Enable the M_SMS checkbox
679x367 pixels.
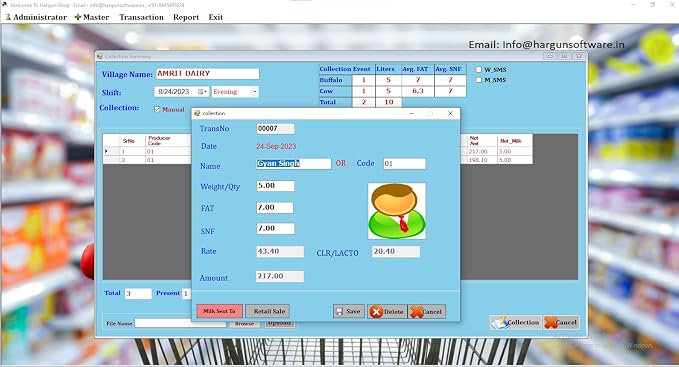[479, 80]
